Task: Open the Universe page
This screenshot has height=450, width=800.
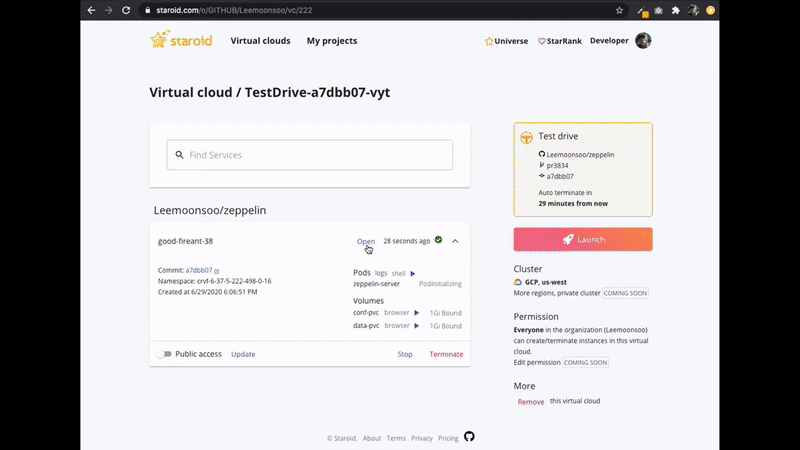Action: tap(506, 41)
